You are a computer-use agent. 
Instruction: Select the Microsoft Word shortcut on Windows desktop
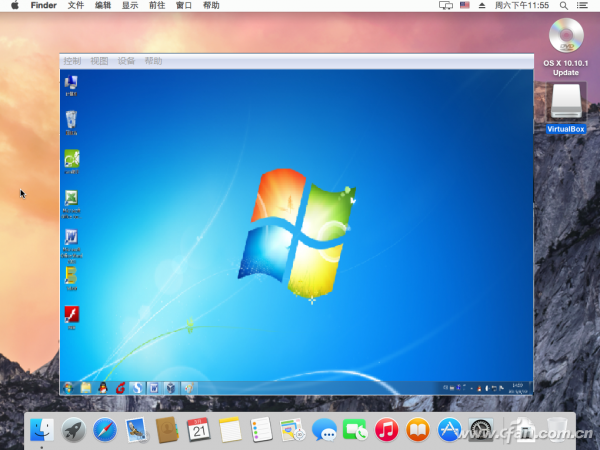tap(71, 246)
